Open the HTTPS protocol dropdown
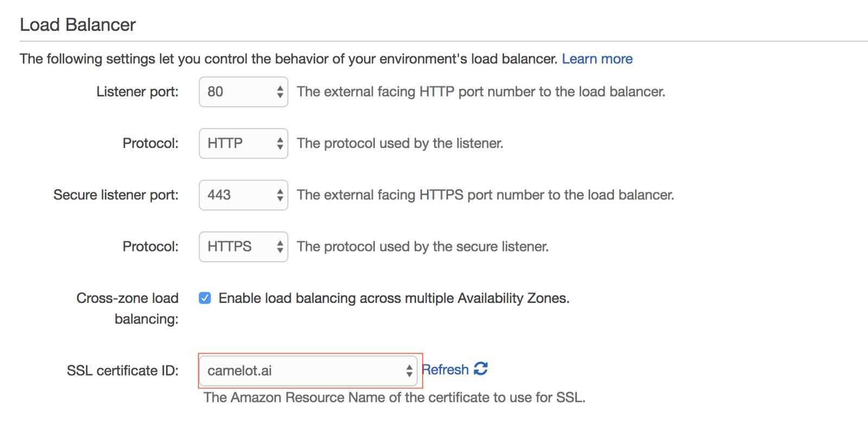Viewport: 868px width, 426px height. click(x=243, y=247)
